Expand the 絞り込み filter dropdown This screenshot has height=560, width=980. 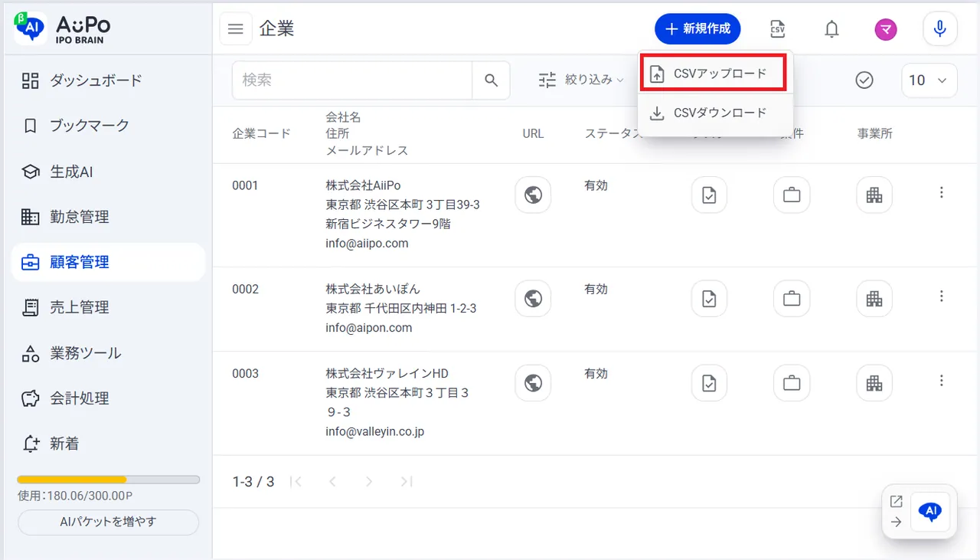coord(580,80)
